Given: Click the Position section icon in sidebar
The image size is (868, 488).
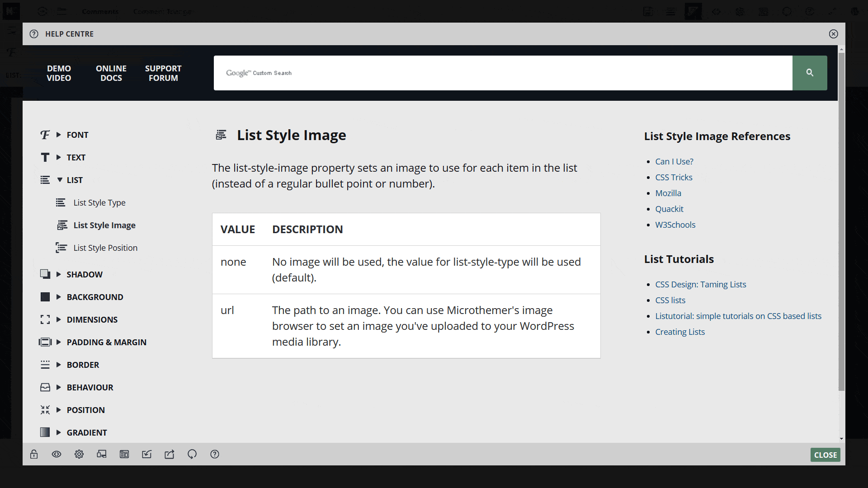Looking at the screenshot, I should click(45, 410).
